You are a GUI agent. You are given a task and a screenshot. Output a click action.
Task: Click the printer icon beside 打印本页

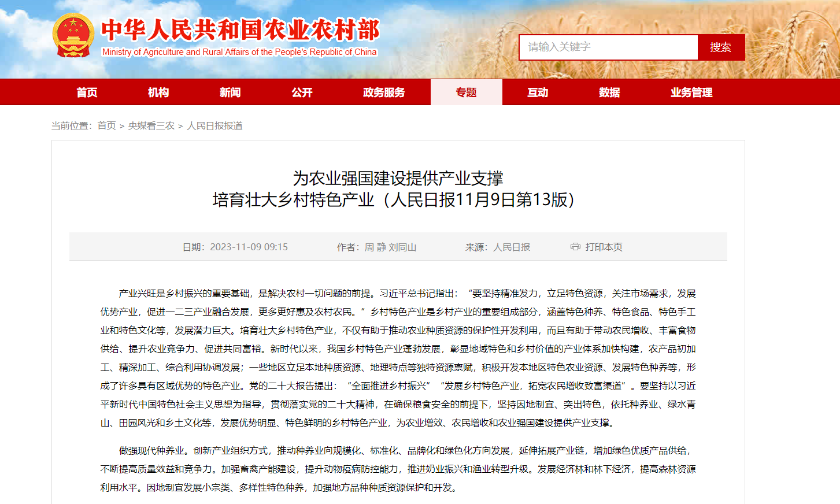tap(575, 247)
